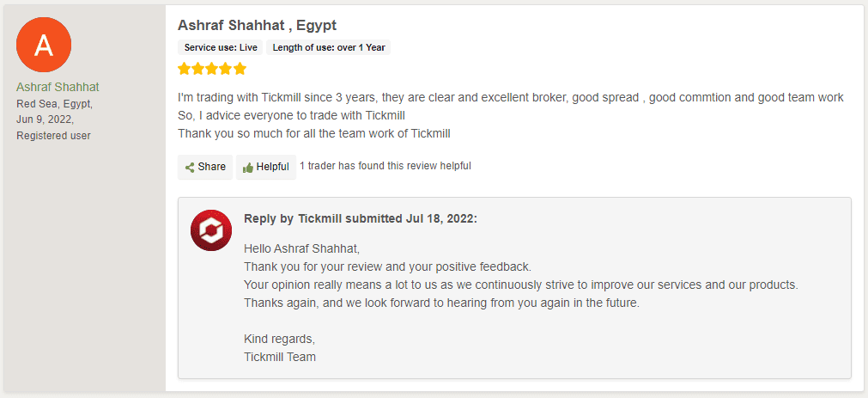Click the 'Tickmill Team' signature in reply

(x=280, y=357)
